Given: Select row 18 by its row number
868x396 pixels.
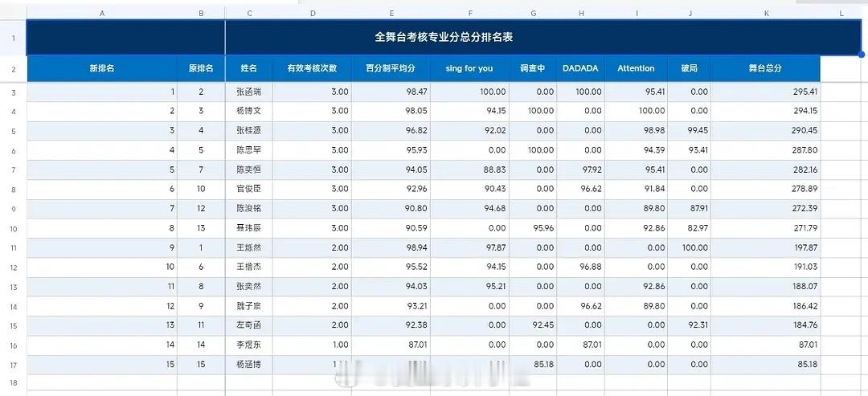Looking at the screenshot, I should tap(13, 382).
